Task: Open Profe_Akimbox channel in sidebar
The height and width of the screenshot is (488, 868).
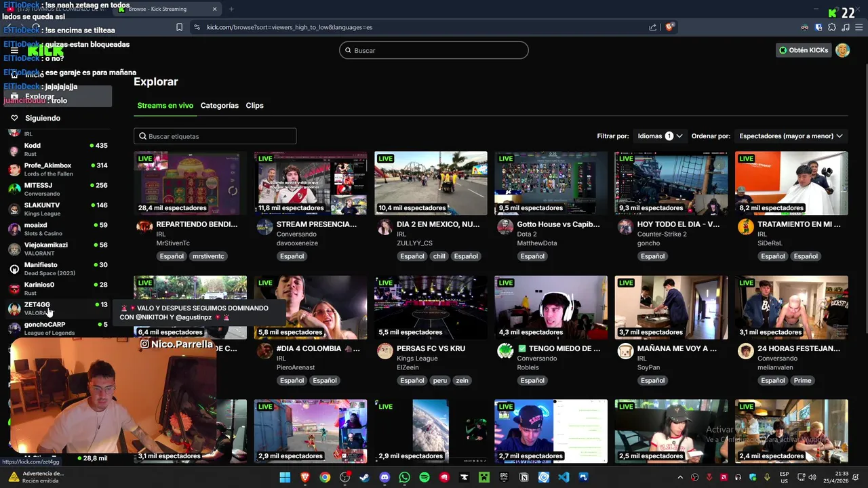Action: [x=58, y=169]
